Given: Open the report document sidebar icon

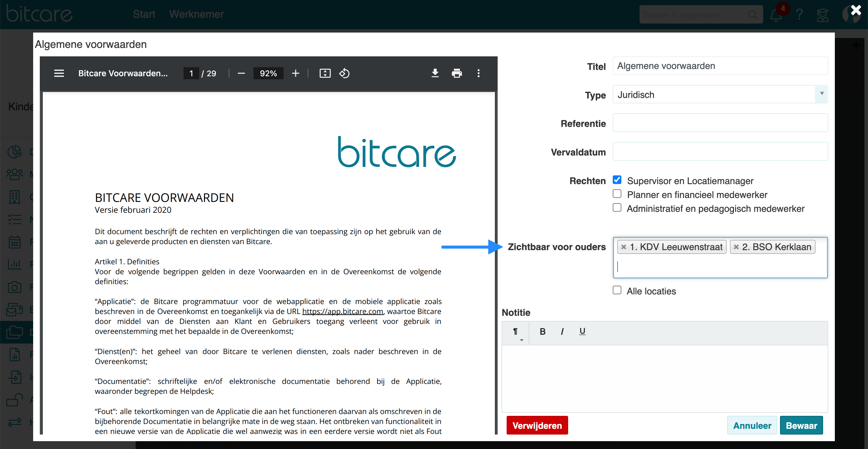Looking at the screenshot, I should [x=14, y=355].
